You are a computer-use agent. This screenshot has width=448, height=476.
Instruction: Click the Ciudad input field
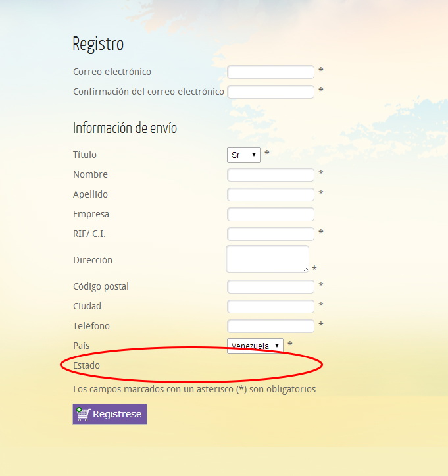[270, 306]
